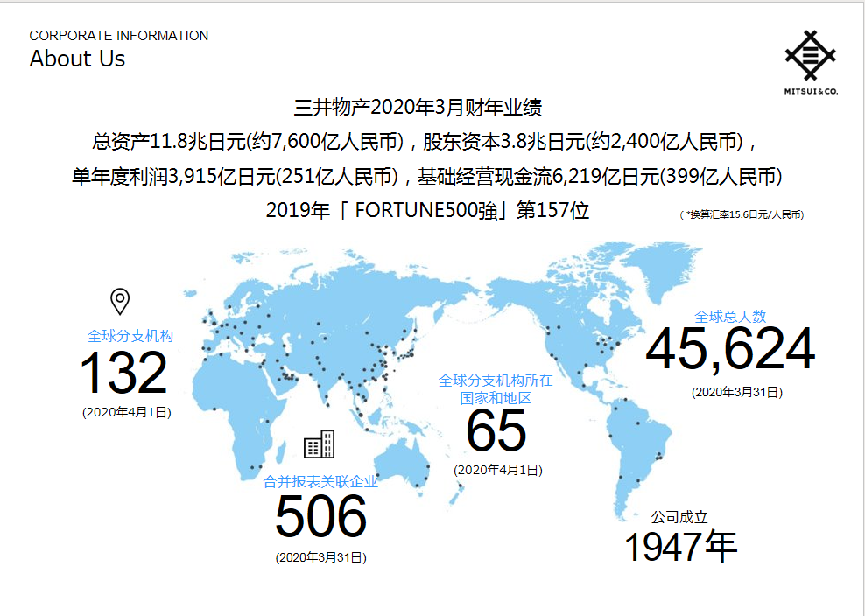This screenshot has width=865, height=616.
Task: Click the label 全球分支机构所在国家和地区
Action: click(x=496, y=389)
